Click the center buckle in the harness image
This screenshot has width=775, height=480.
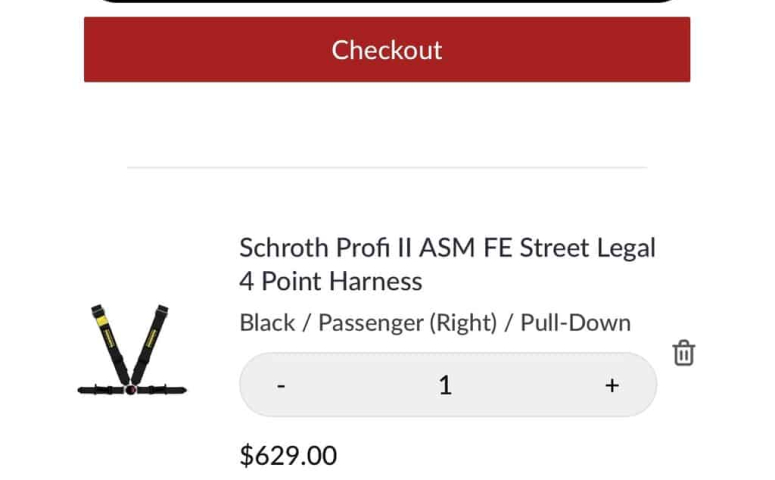coord(131,389)
